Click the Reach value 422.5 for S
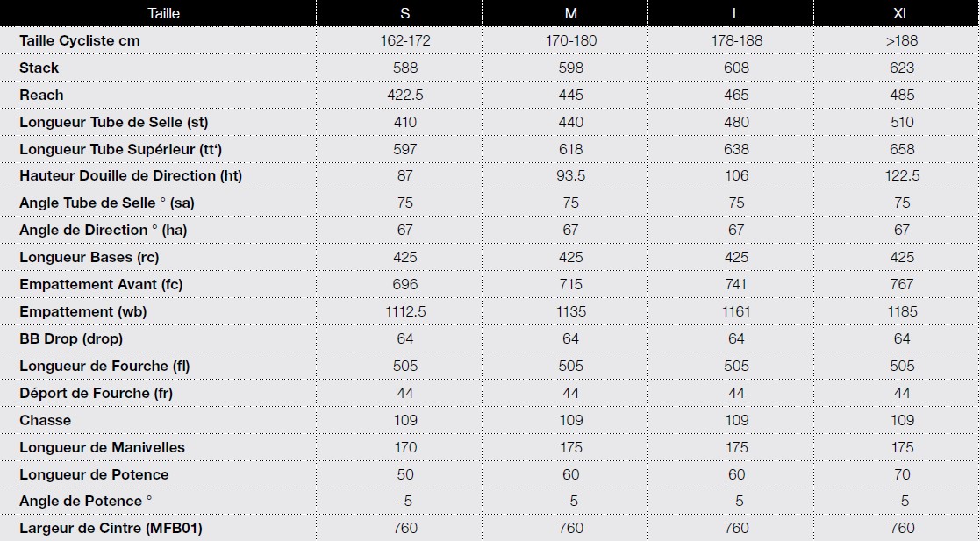This screenshot has height=541, width=980. click(x=405, y=95)
